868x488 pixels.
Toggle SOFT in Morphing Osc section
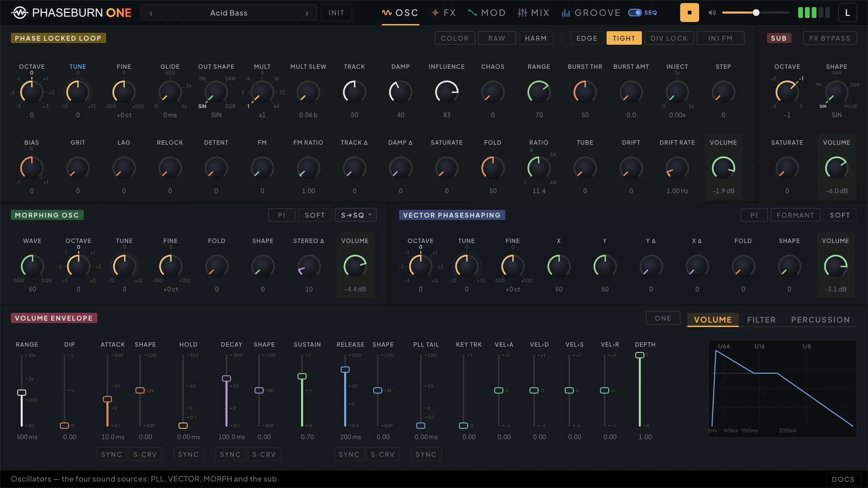click(x=315, y=215)
